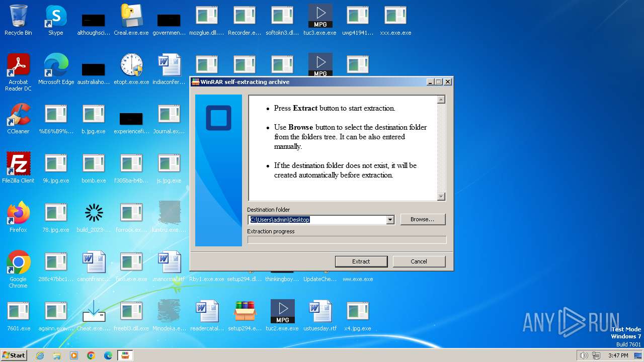Click the taskbar clock 3:47 PM
644x362 pixels.
coord(618,355)
